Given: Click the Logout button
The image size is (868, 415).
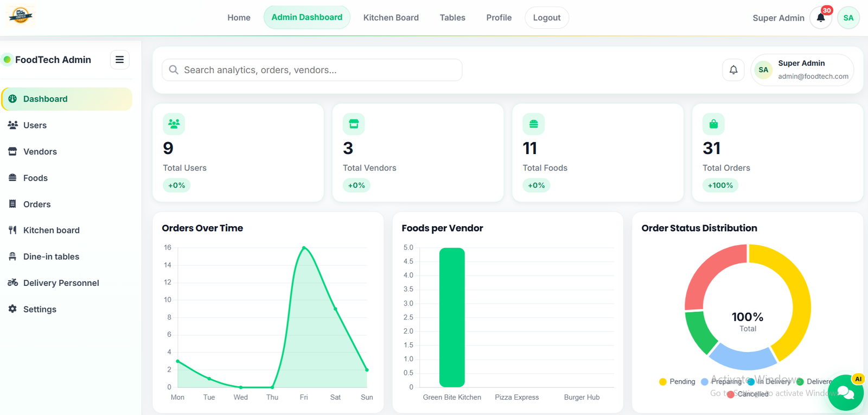Looking at the screenshot, I should [x=547, y=18].
